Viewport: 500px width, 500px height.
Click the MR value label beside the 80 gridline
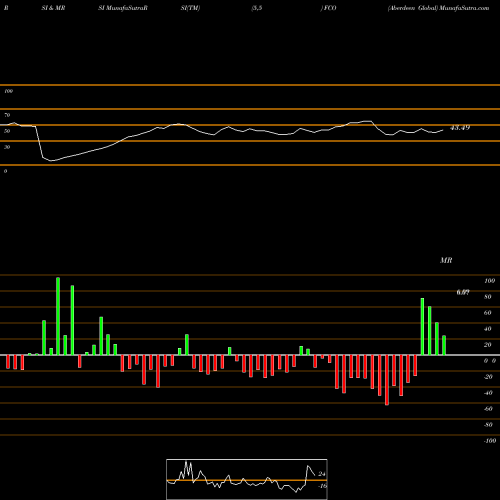coord(463,292)
